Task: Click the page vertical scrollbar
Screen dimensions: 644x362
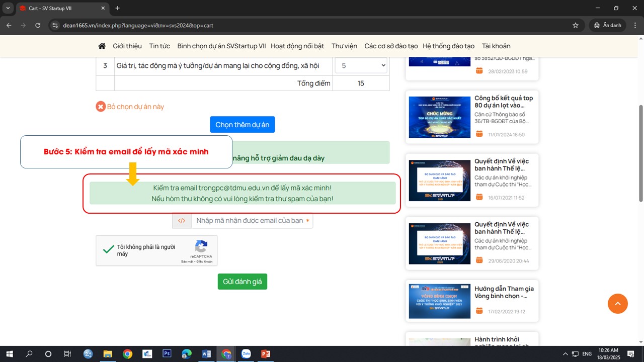Action: 640,151
